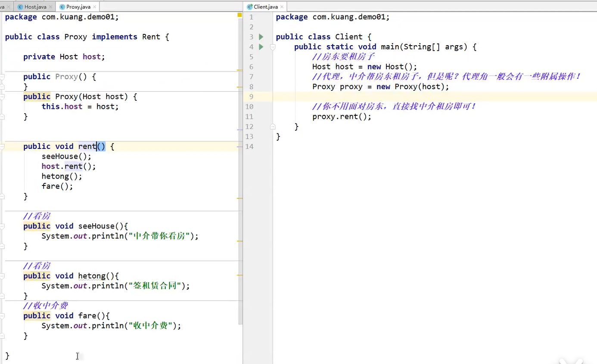Collapse the seeHouse() method fold
The width and height of the screenshot is (597, 364).
(2, 226)
